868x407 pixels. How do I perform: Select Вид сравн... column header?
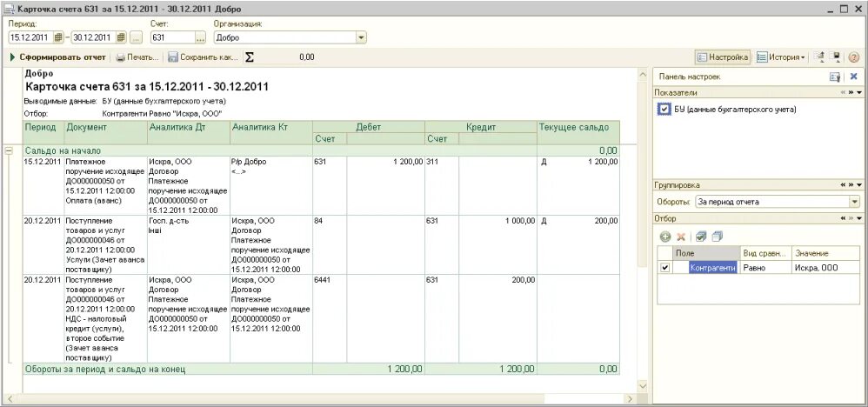click(765, 253)
